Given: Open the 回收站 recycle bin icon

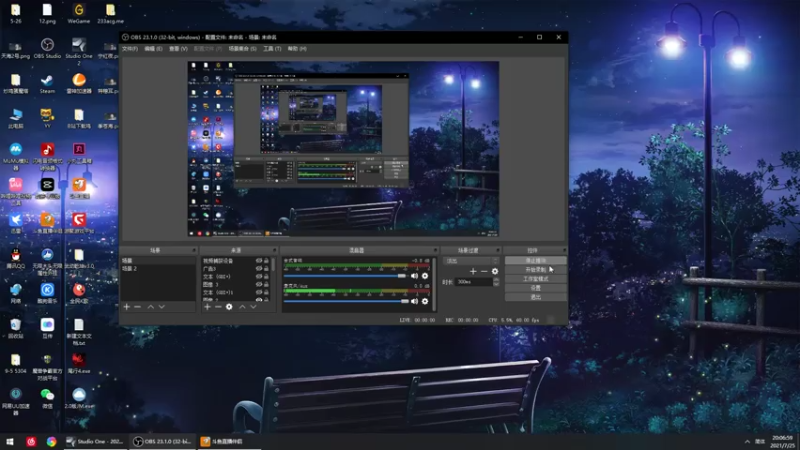Looking at the screenshot, I should 16,329.
